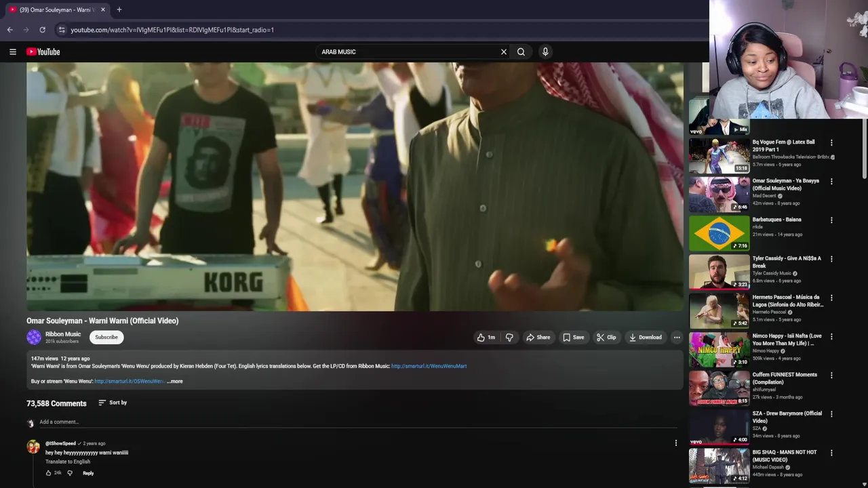Open the Ribbon Music channel name
This screenshot has height=488, width=868.
(x=62, y=334)
